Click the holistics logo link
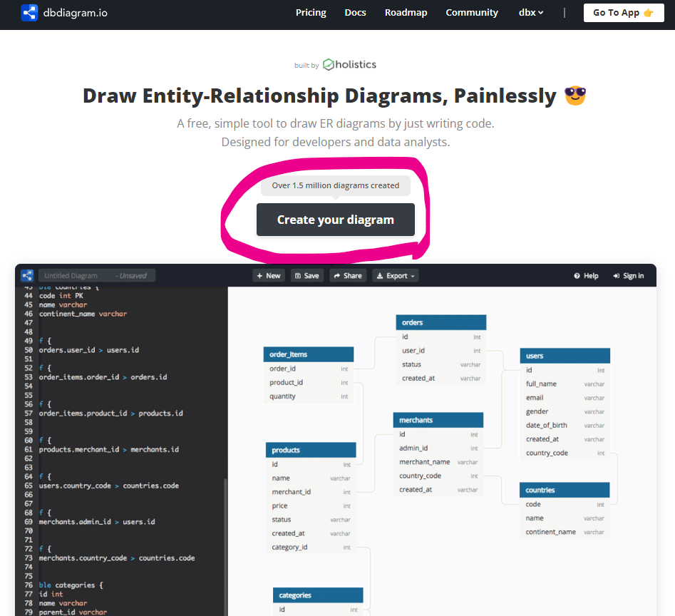 point(349,65)
